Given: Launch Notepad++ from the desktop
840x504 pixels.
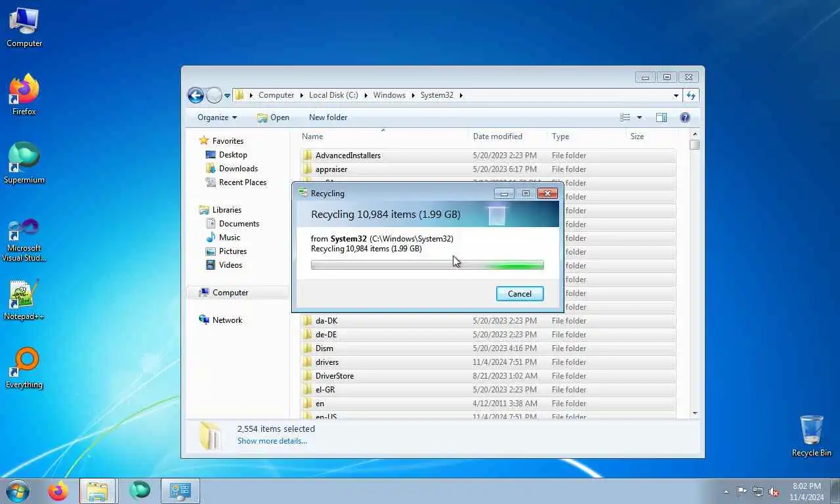Looking at the screenshot, I should click(24, 301).
